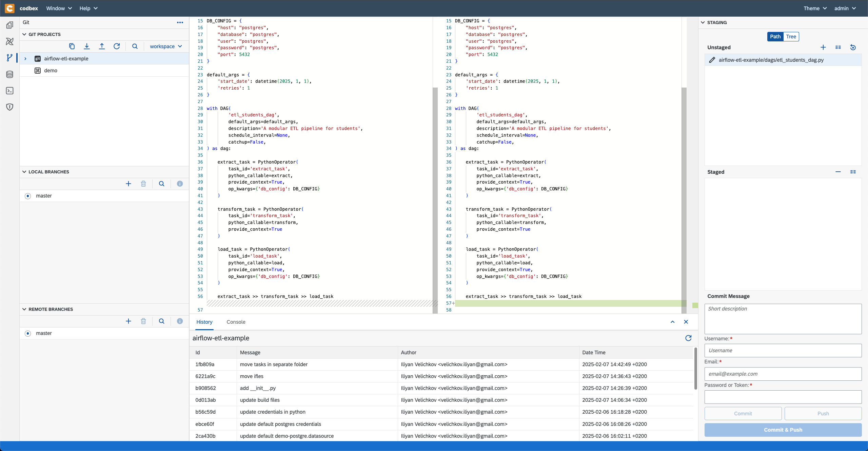
Task: Collapse the LOCAL BRANCHES section
Action: [x=24, y=172]
